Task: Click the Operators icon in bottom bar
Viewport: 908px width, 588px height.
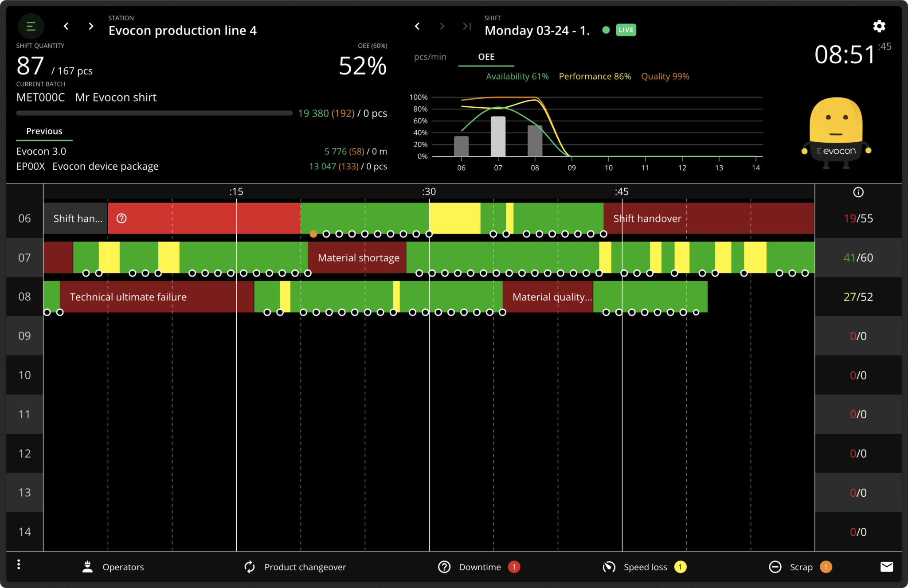Action: coord(88,567)
